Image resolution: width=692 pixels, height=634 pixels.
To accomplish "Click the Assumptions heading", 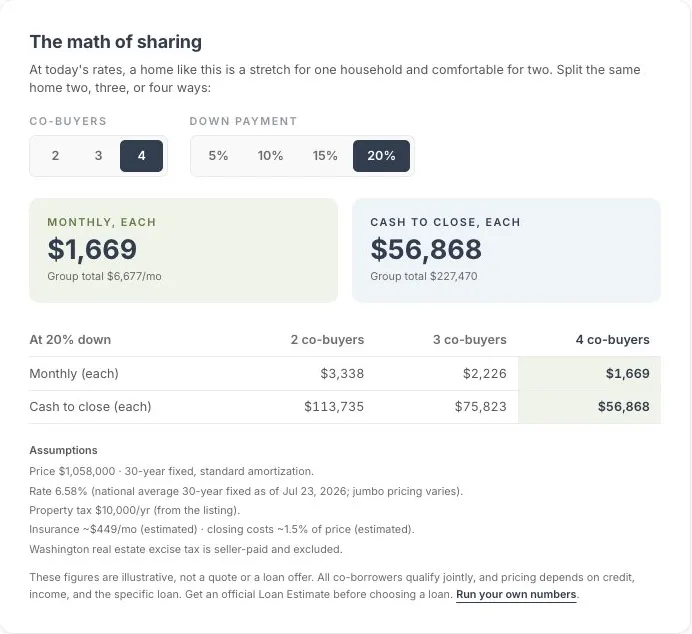I will (63, 450).
